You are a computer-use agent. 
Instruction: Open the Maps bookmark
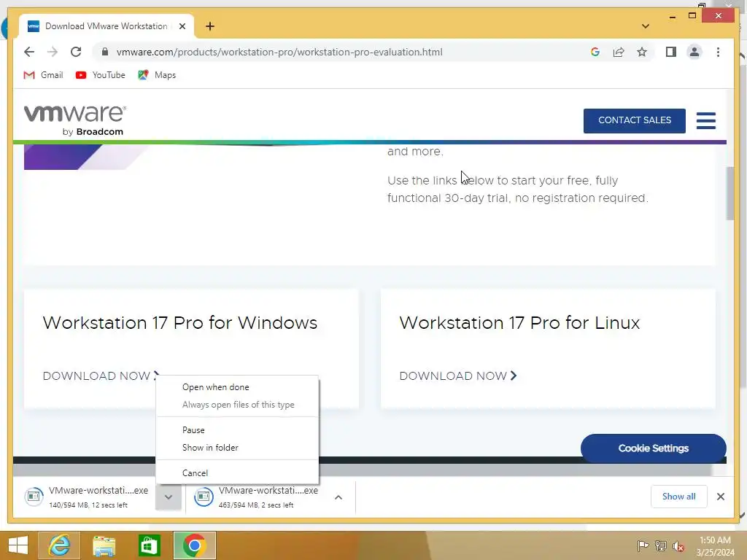pyautogui.click(x=158, y=75)
